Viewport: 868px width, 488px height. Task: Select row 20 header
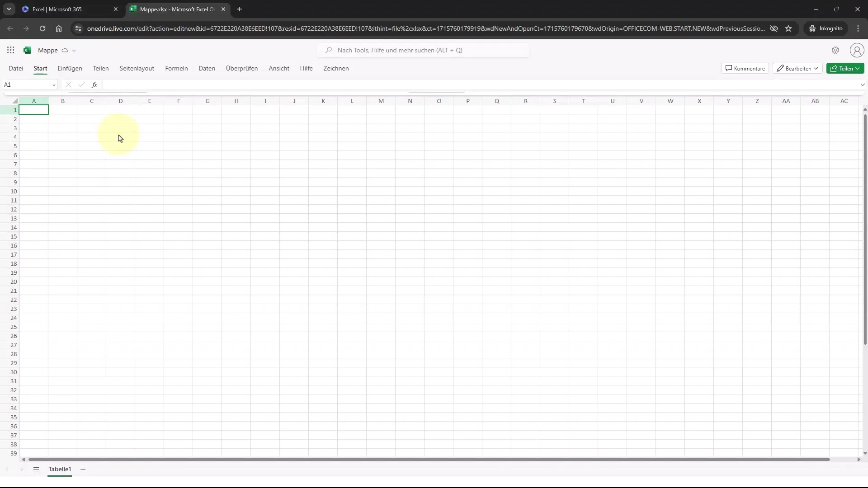point(10,282)
